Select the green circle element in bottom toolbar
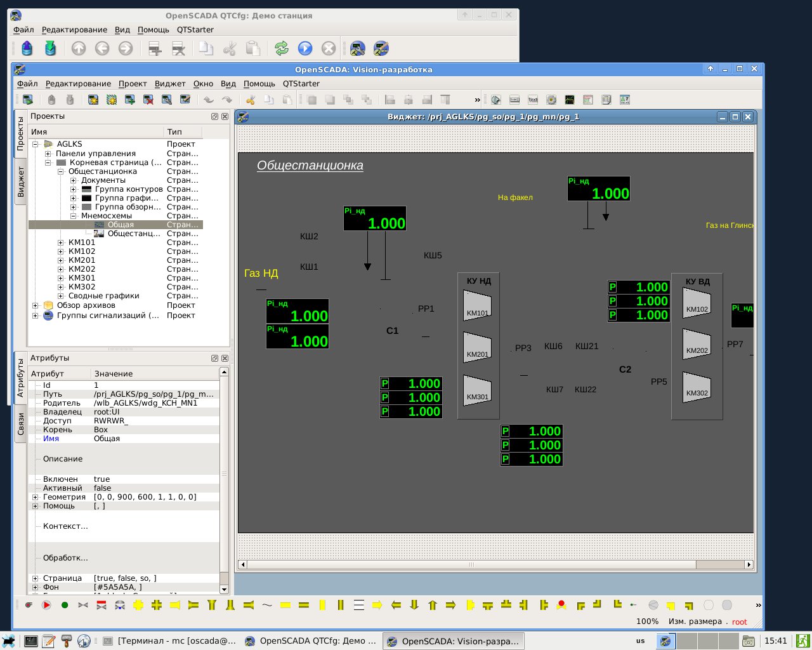This screenshot has height=650, width=812. click(x=65, y=605)
